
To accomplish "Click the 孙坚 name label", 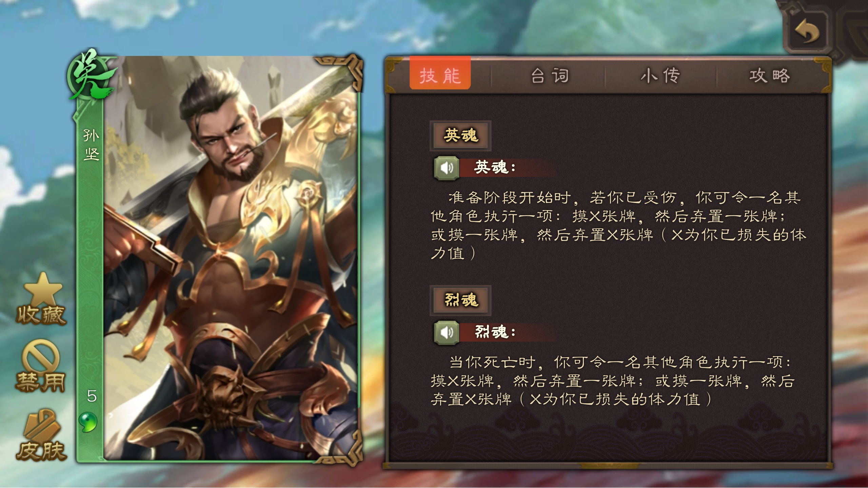I will point(91,145).
